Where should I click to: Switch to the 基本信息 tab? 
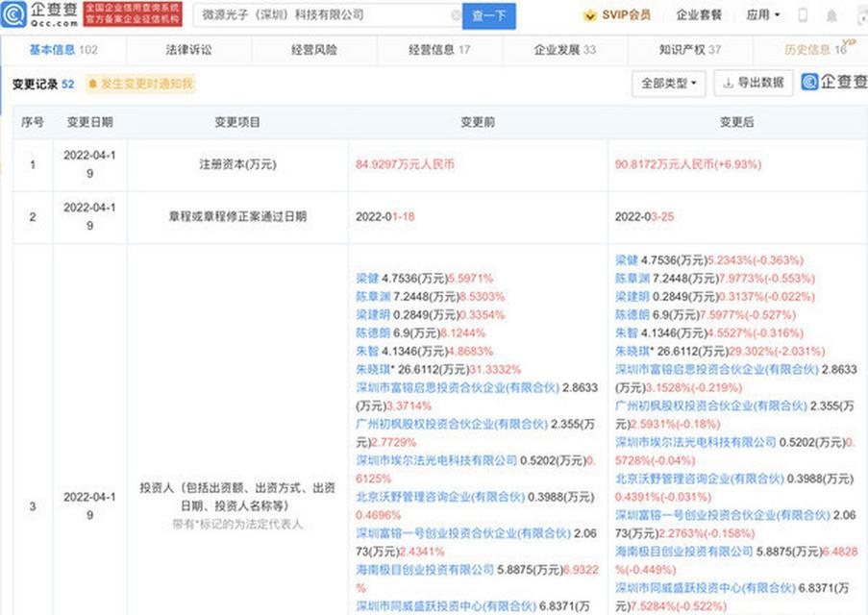click(63, 50)
